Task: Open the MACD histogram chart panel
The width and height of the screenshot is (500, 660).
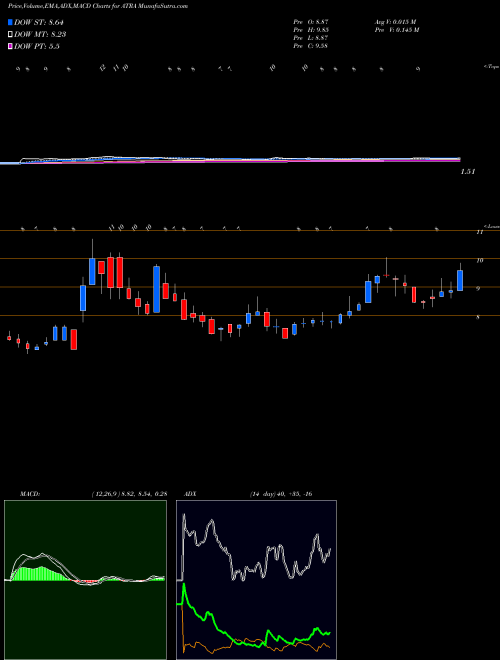Action: click(x=85, y=580)
